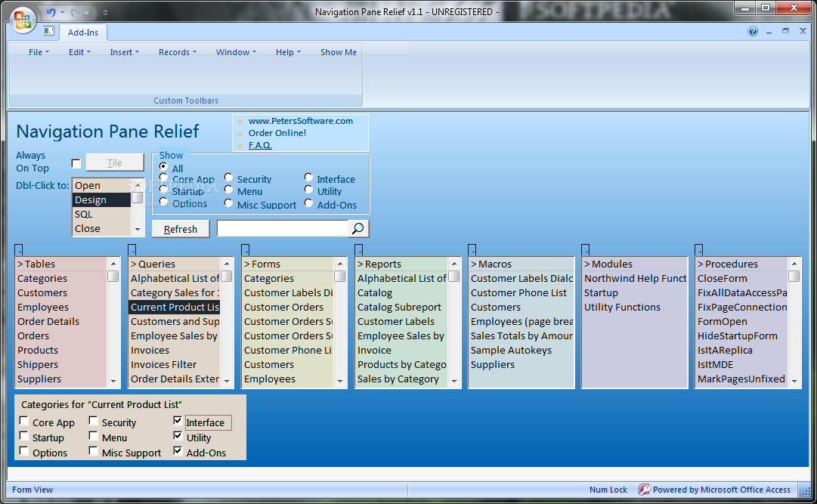Click the Refresh button
Viewport: 817px width, 504px height.
click(181, 229)
